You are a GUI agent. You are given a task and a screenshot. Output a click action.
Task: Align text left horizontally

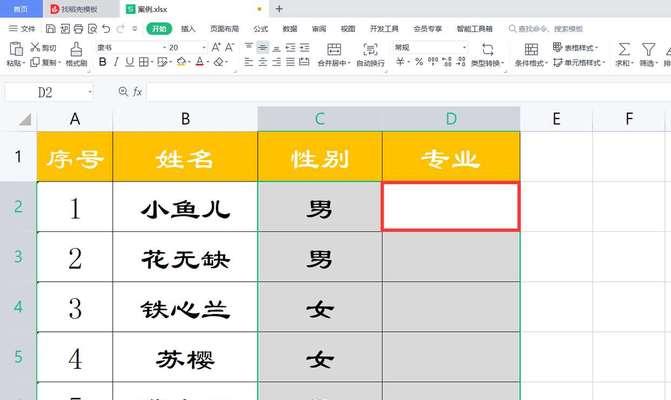[x=249, y=62]
